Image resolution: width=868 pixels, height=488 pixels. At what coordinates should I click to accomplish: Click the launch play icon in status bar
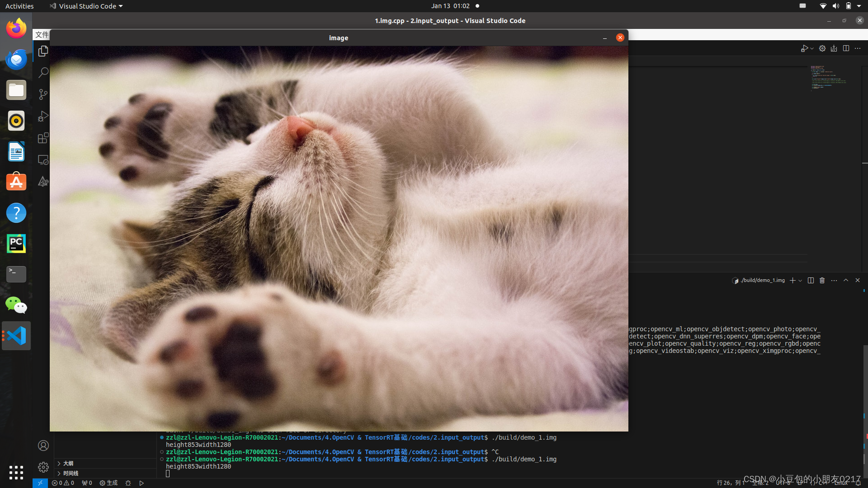[142, 483]
